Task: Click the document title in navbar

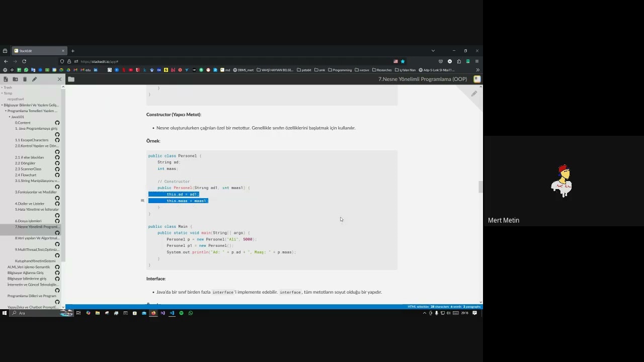Action: coord(423,79)
